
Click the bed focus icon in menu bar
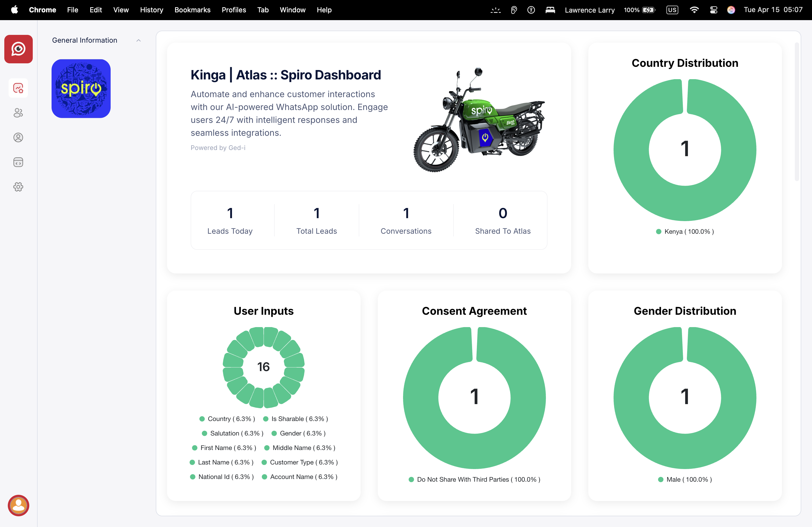click(550, 10)
